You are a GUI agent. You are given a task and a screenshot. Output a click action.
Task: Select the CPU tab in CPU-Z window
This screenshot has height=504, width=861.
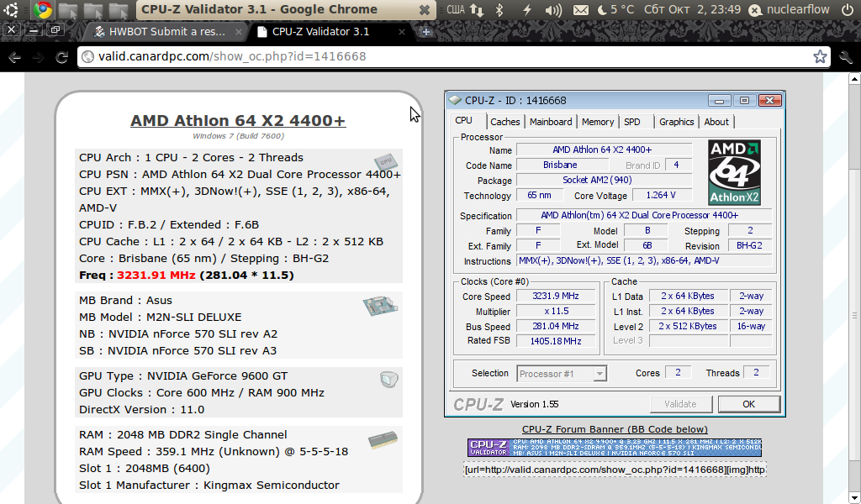(463, 120)
